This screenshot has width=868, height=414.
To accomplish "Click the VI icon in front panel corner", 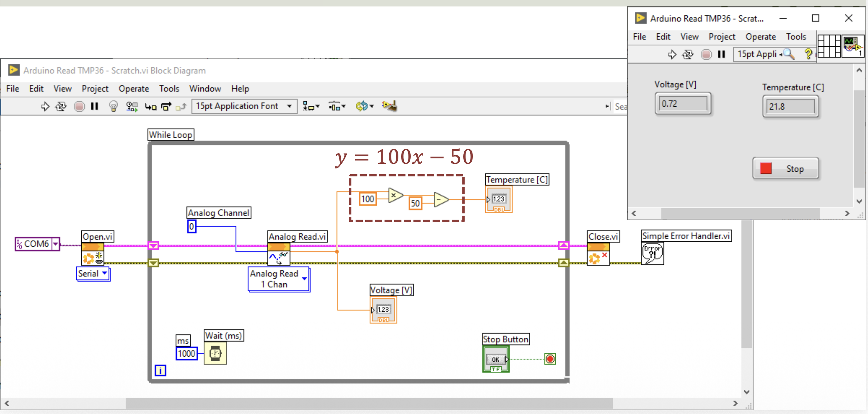I will [853, 46].
